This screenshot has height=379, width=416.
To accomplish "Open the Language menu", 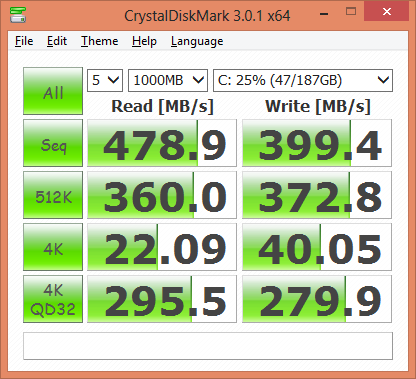I will (197, 41).
